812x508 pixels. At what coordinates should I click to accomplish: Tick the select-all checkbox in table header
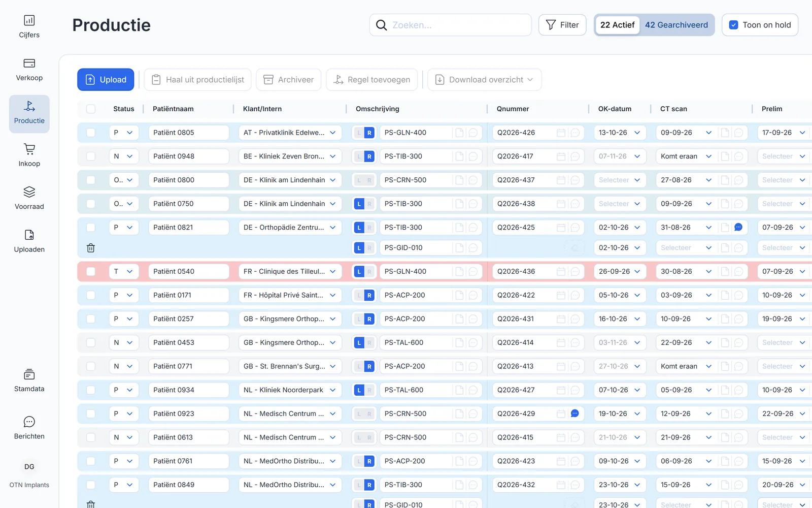click(x=91, y=109)
